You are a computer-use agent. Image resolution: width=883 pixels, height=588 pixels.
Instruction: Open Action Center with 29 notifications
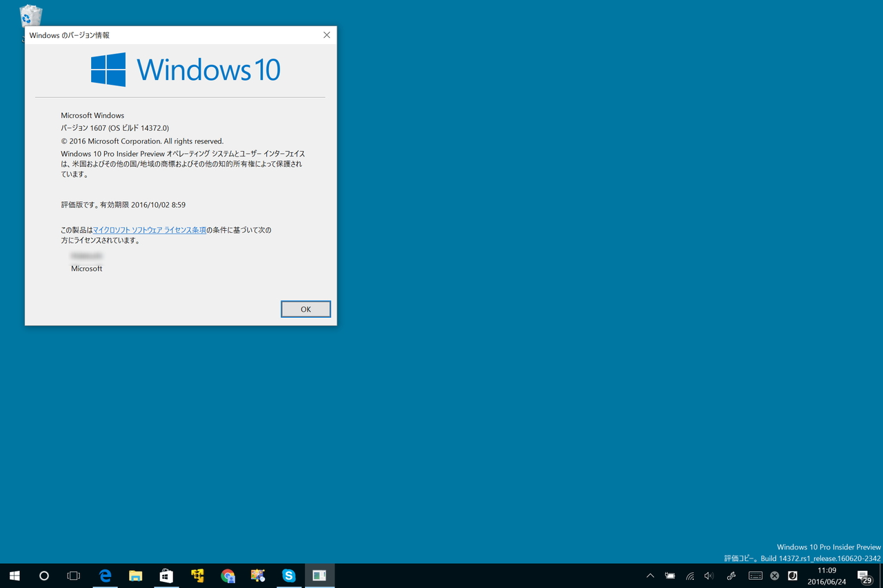coord(864,576)
